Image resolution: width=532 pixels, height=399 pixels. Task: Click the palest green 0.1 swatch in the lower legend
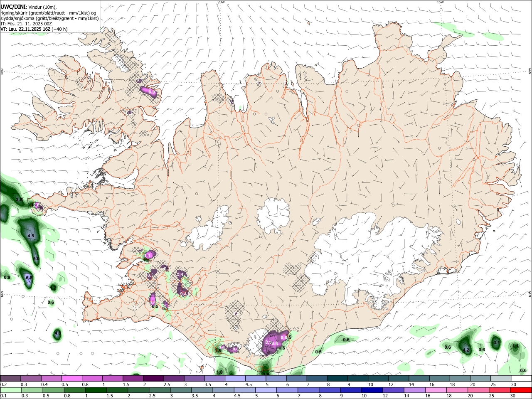coord(11,390)
